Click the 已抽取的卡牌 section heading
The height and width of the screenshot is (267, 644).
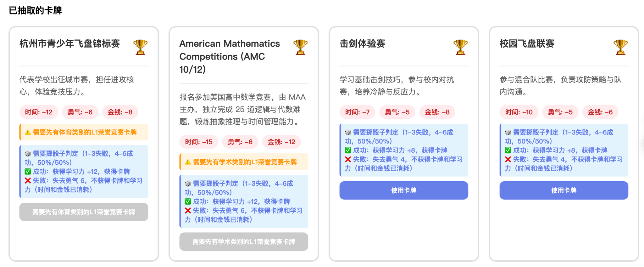[x=35, y=10]
